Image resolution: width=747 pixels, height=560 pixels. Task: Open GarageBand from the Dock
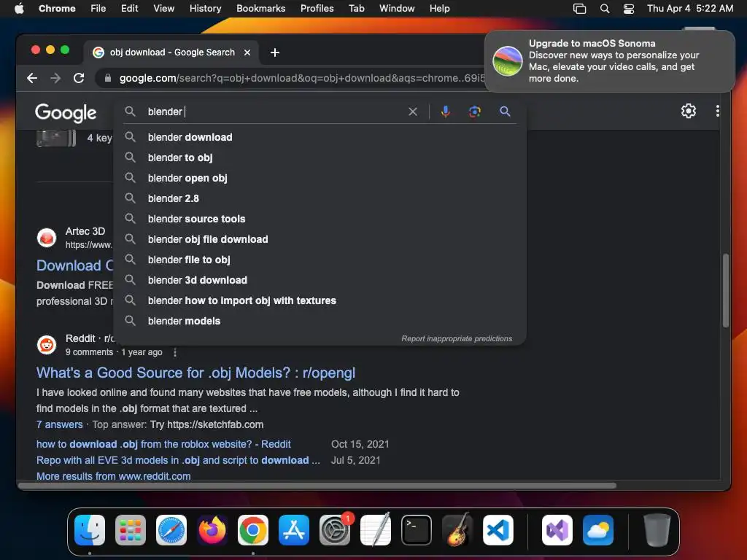pyautogui.click(x=457, y=530)
